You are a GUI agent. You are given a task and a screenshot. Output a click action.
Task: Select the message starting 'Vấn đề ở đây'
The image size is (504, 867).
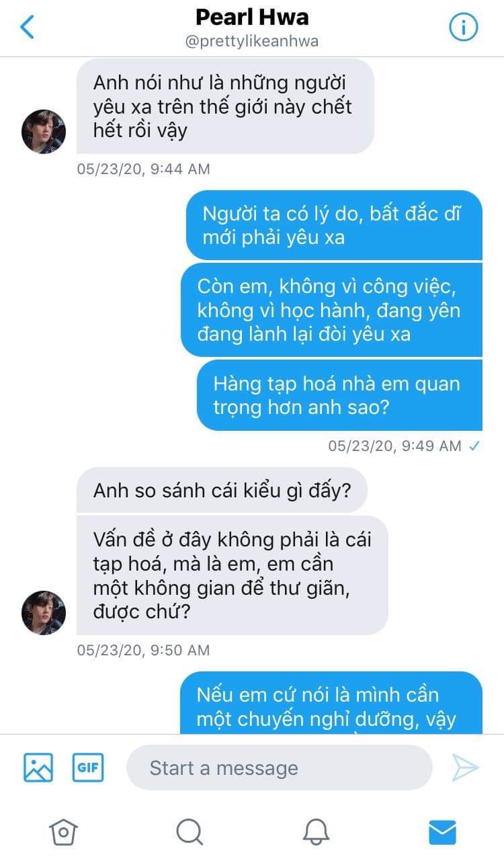click(233, 575)
